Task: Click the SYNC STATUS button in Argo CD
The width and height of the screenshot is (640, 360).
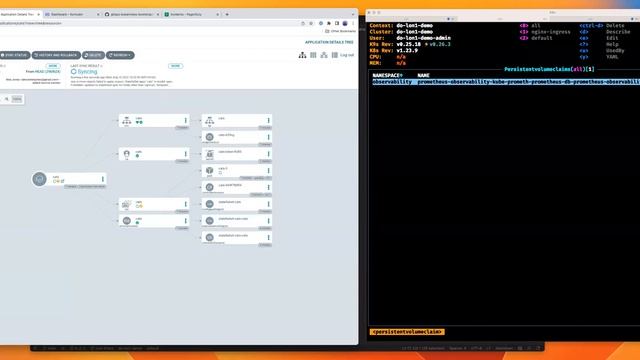Action: pyautogui.click(x=15, y=55)
